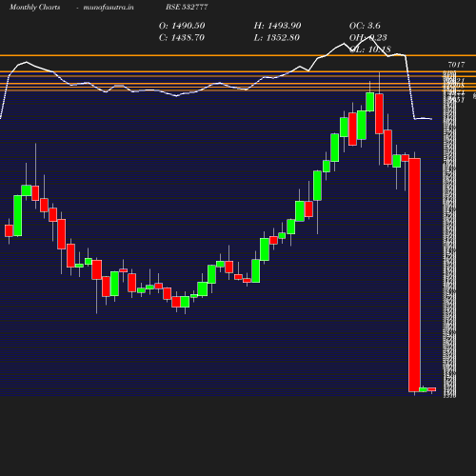Click the "Monthly Charts" title text

pyautogui.click(x=35, y=8)
